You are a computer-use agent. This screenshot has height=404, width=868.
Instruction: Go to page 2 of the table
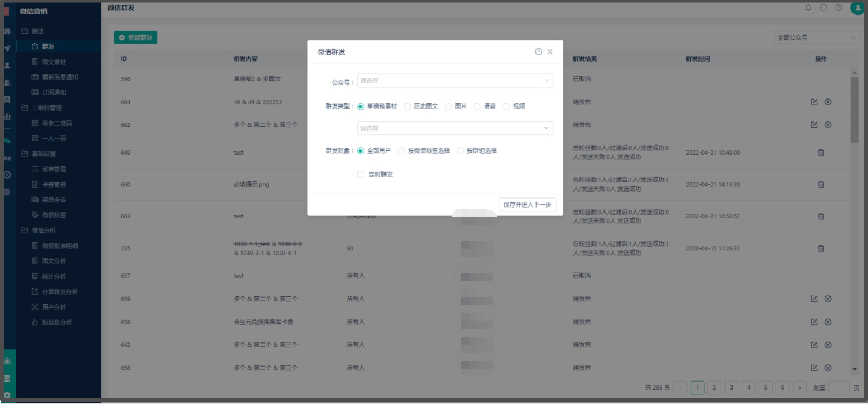point(714,387)
